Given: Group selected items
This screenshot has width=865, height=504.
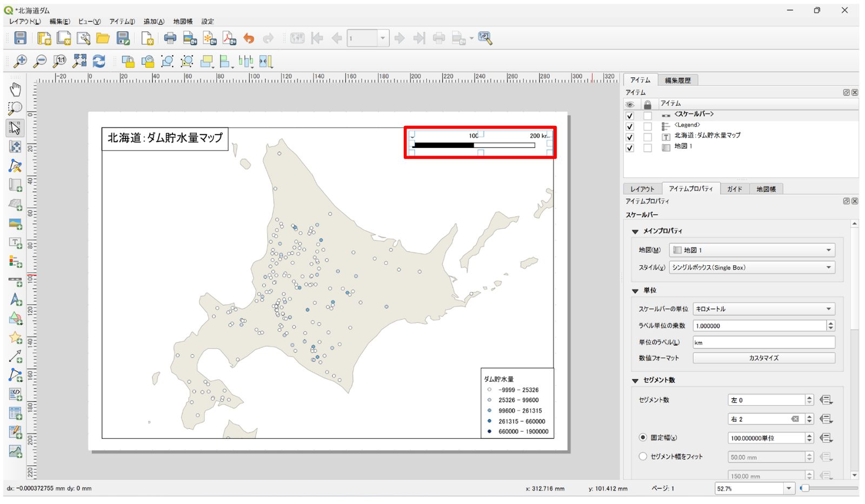Looking at the screenshot, I should 167,61.
